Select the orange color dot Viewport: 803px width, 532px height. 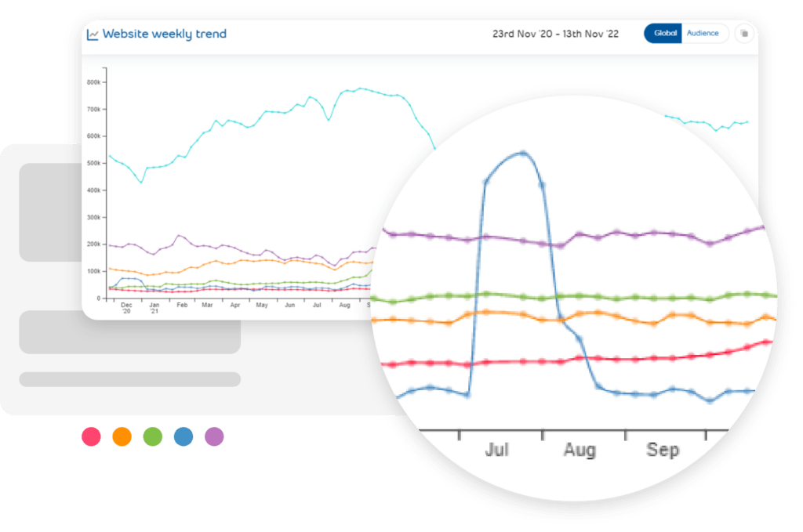pyautogui.click(x=122, y=436)
